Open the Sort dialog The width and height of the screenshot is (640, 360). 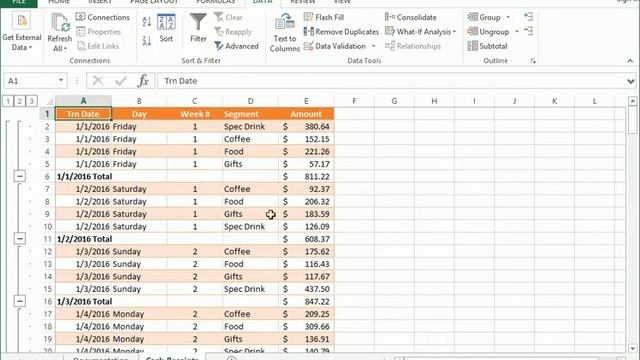point(166,28)
